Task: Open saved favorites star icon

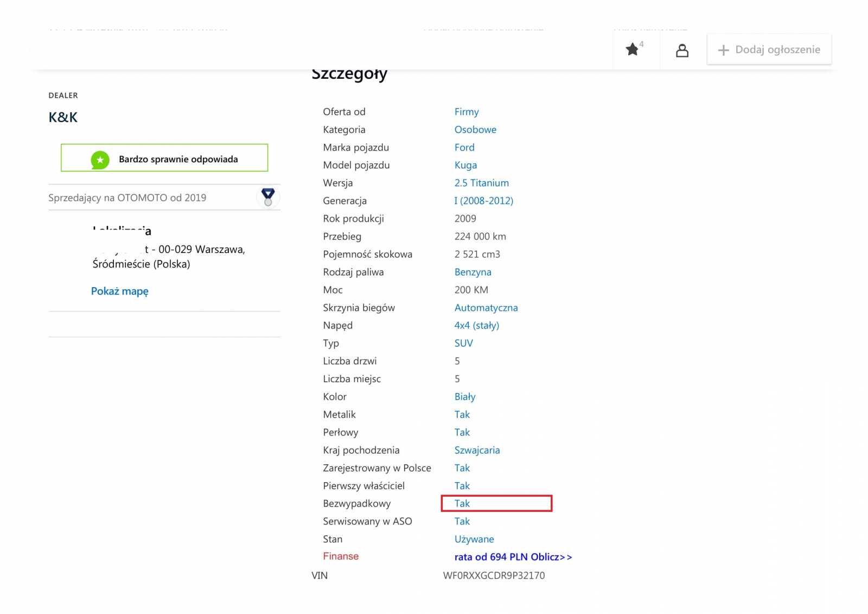Action: 633,49
